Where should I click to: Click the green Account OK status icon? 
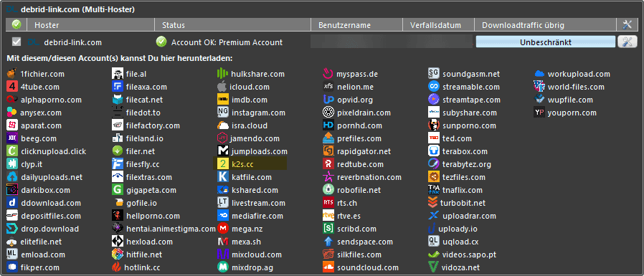coord(161,42)
